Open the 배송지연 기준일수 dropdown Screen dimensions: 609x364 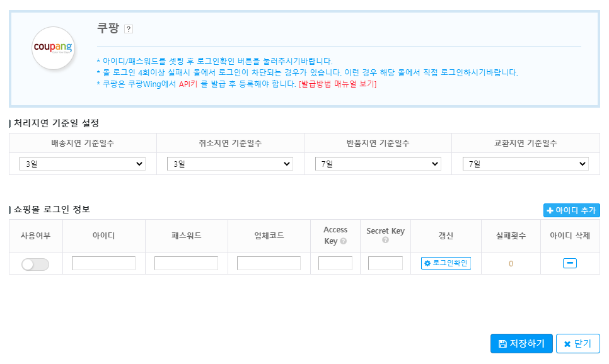click(x=82, y=163)
